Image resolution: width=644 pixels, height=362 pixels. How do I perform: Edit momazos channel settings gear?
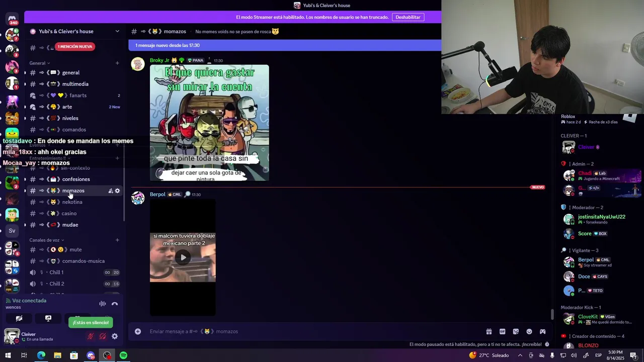[x=117, y=191]
